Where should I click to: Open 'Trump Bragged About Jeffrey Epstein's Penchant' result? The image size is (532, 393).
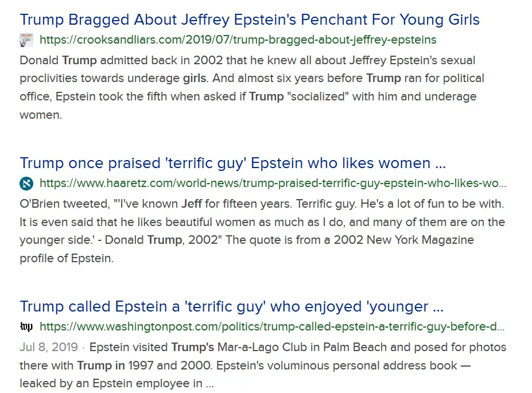point(250,20)
